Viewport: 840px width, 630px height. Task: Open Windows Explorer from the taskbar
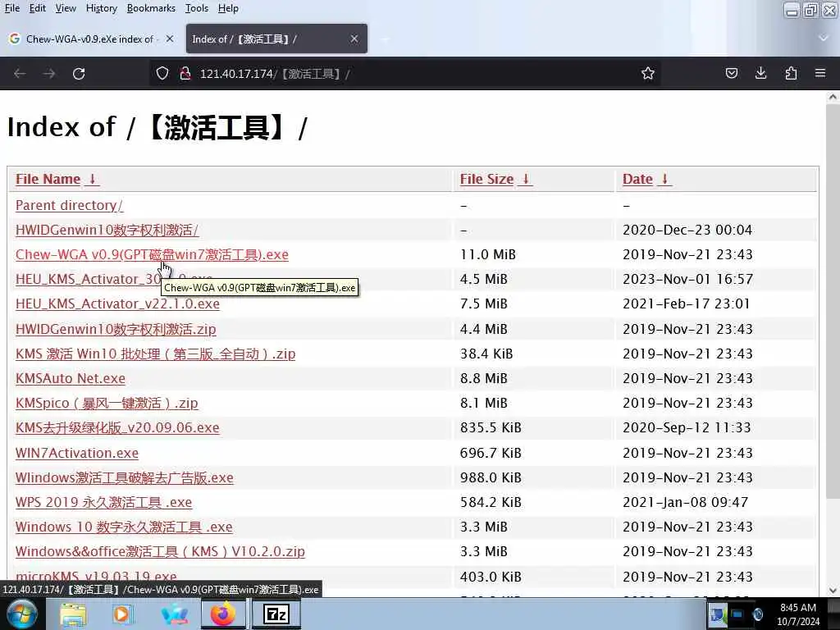73,614
